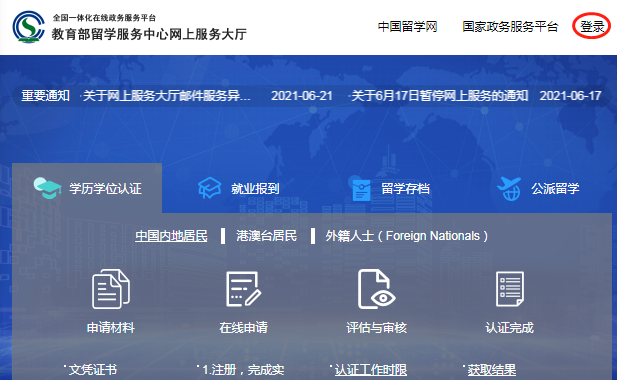The height and width of the screenshot is (380, 617).
Task: Click the 获取结果 link
Action: [491, 370]
